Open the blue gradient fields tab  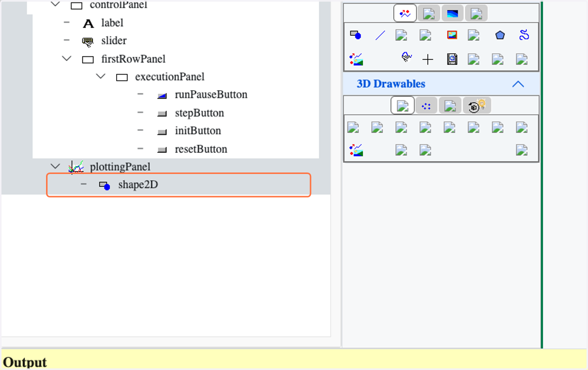tap(452, 14)
